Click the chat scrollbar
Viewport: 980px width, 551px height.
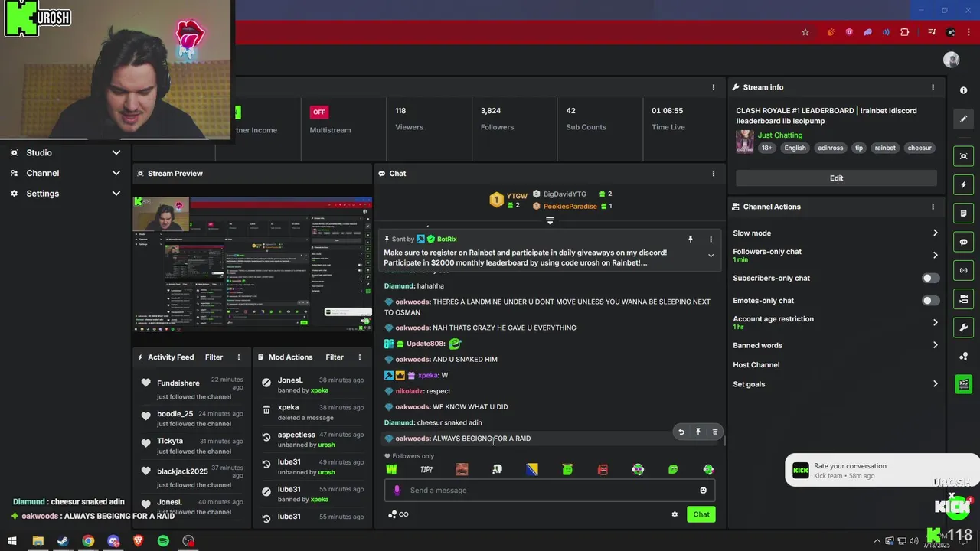tap(723, 441)
